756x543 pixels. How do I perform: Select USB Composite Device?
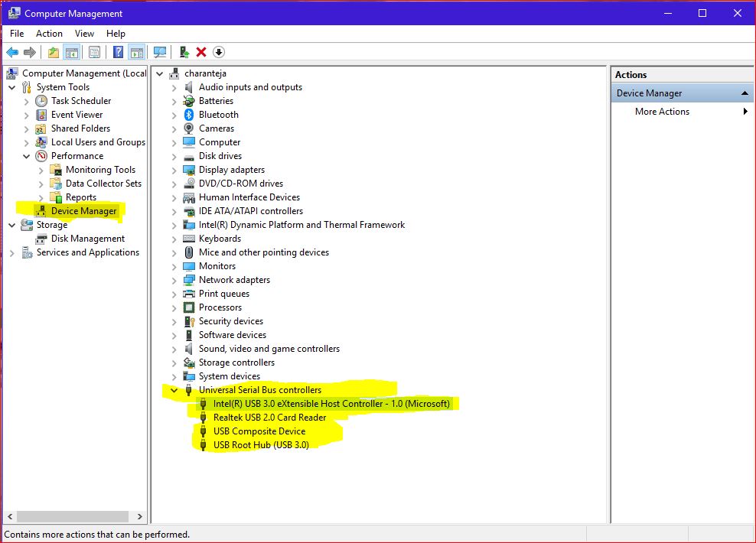click(x=259, y=431)
